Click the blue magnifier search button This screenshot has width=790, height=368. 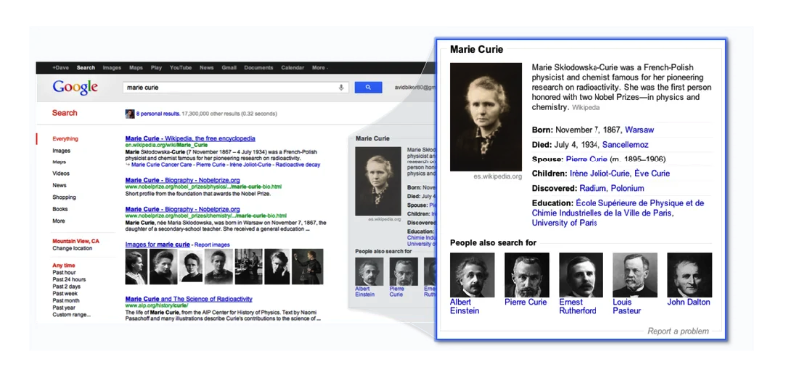pyautogui.click(x=368, y=87)
